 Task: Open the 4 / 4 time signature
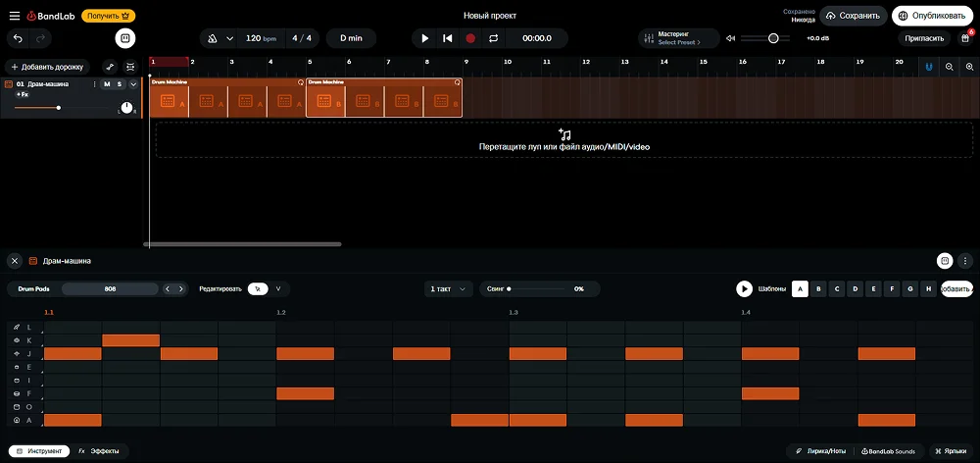pos(302,38)
